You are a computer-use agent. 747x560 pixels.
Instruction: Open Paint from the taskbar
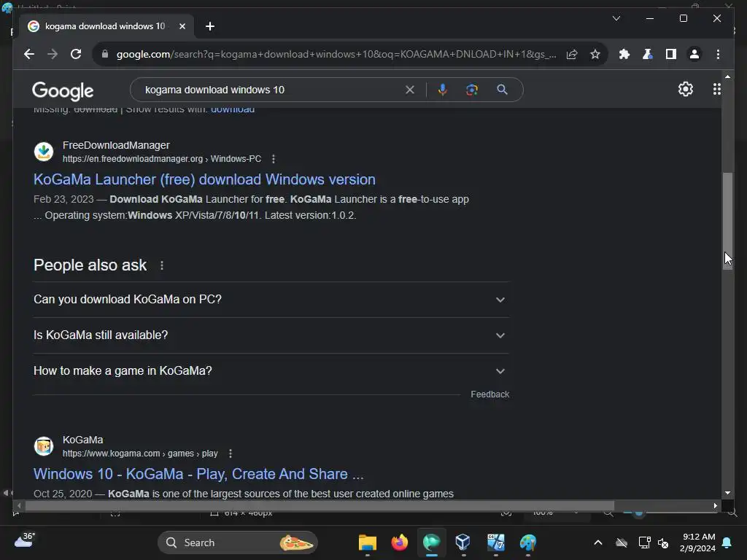[x=528, y=542]
